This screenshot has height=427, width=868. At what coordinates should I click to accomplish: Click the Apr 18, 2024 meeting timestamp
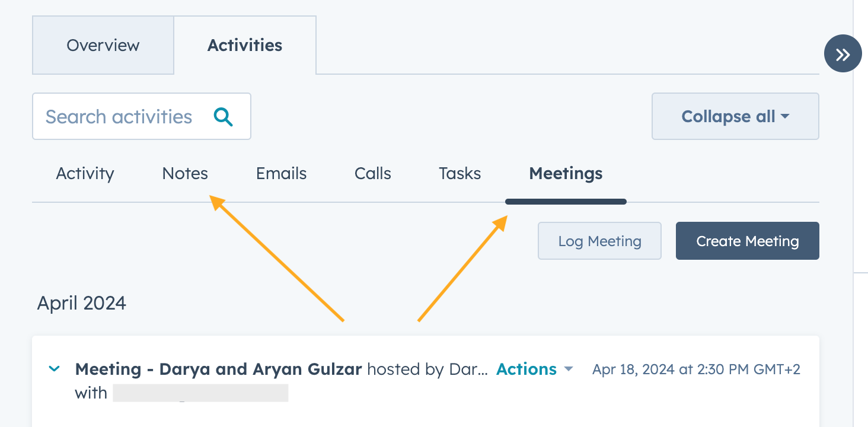696,370
